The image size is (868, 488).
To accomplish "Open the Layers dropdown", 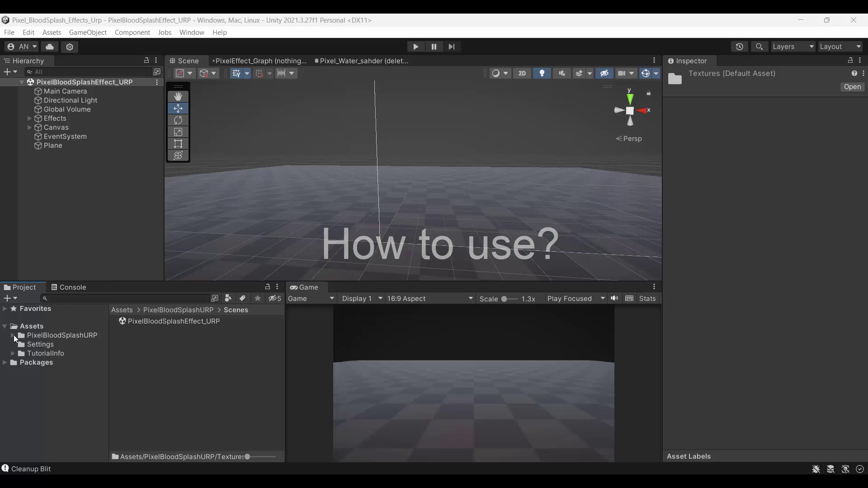I will click(793, 47).
